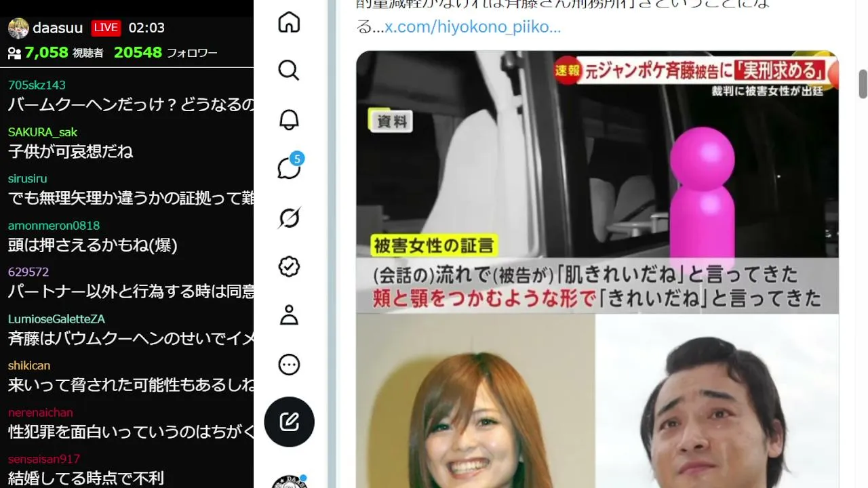Screen dimensions: 868x488
Task: Click the 視聴者 viewers label
Action: 87,53
